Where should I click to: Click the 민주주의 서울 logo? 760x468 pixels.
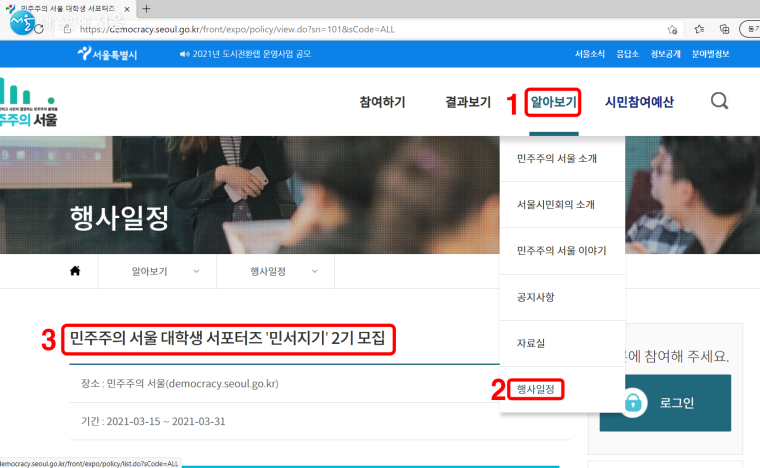tap(28, 104)
